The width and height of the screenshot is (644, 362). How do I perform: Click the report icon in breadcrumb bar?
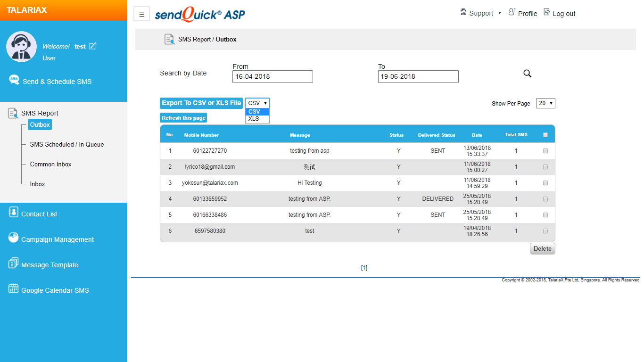tap(169, 39)
